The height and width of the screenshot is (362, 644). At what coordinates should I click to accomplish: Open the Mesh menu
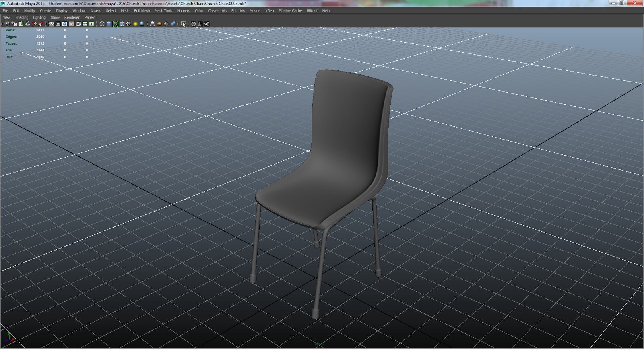125,11
